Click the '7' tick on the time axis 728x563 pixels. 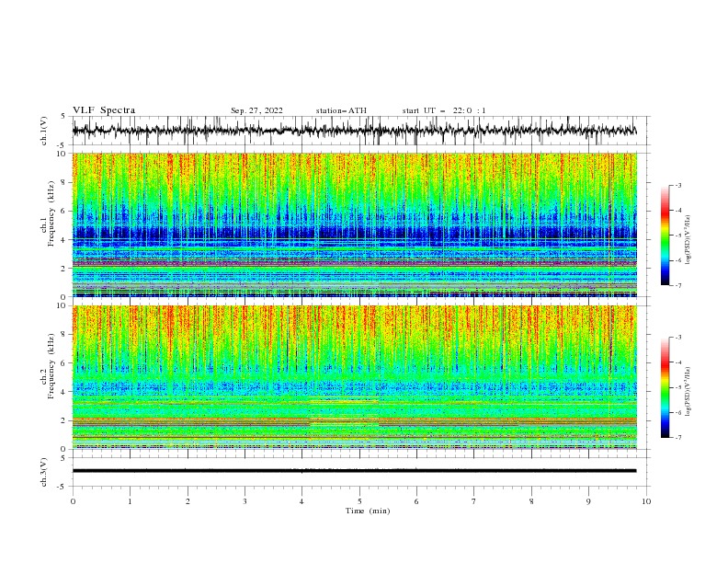coord(474,501)
